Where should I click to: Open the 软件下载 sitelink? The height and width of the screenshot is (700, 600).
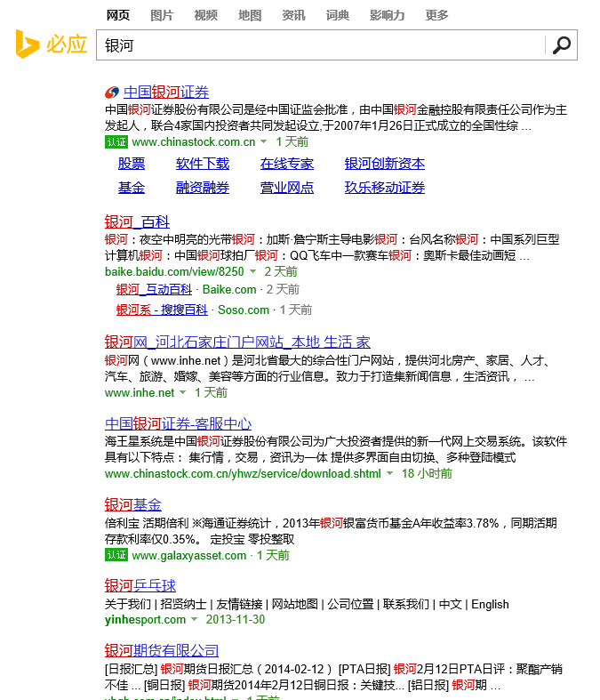203,164
